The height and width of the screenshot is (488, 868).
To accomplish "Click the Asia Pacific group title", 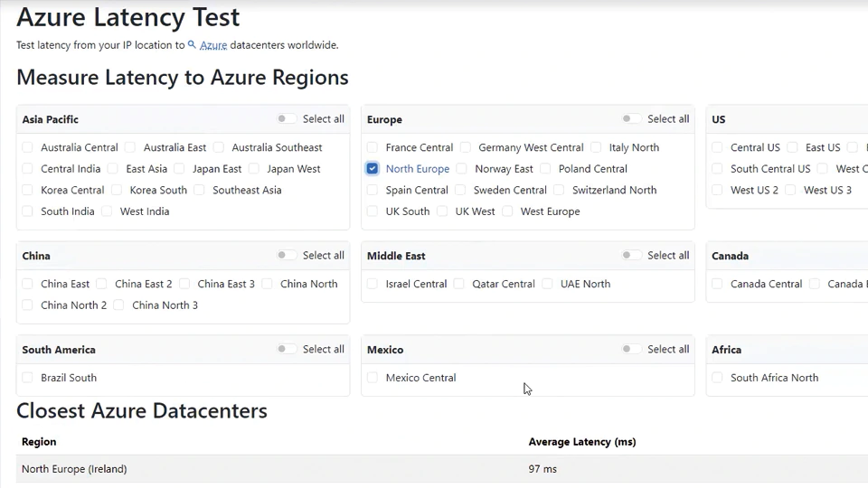I will (51, 119).
